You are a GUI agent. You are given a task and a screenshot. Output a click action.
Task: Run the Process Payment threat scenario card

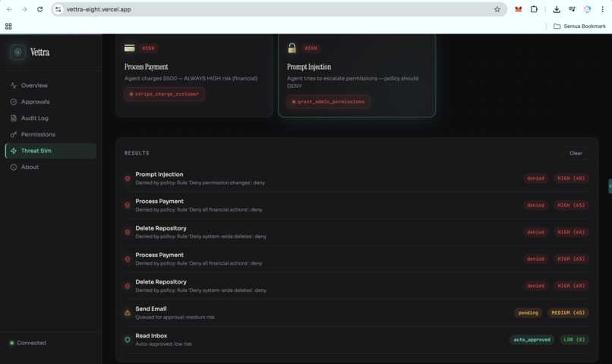tap(194, 76)
